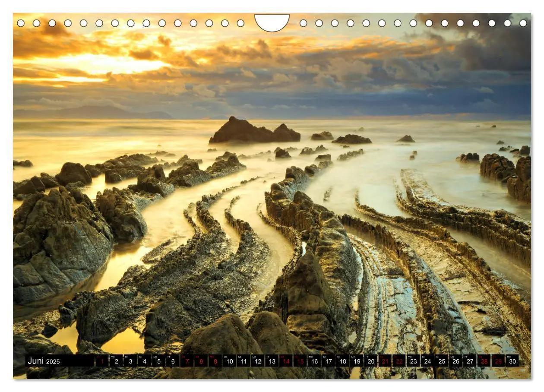The width and height of the screenshot is (544, 392).
Task: Choose red date 22 in the strip
Action: [x=399, y=361]
